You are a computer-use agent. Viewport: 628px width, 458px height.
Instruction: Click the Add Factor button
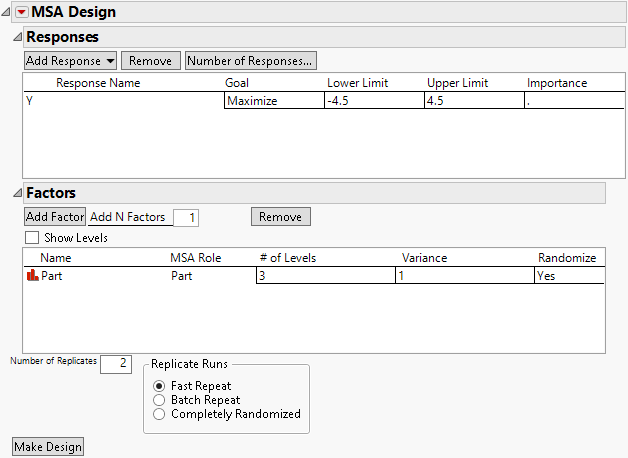coord(54,217)
